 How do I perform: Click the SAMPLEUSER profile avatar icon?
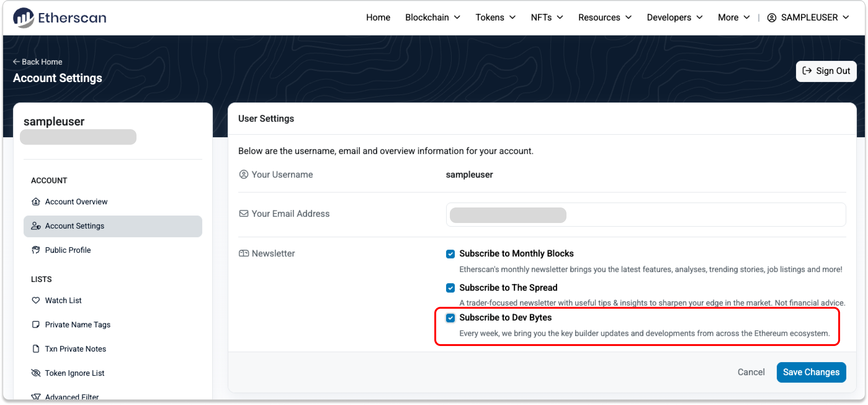pos(772,17)
